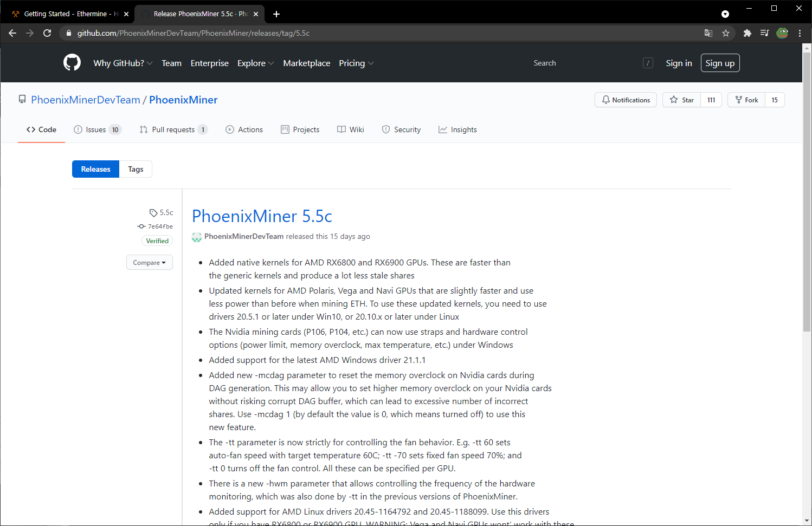This screenshot has height=526, width=812.
Task: Go back in browser history
Action: pyautogui.click(x=12, y=33)
